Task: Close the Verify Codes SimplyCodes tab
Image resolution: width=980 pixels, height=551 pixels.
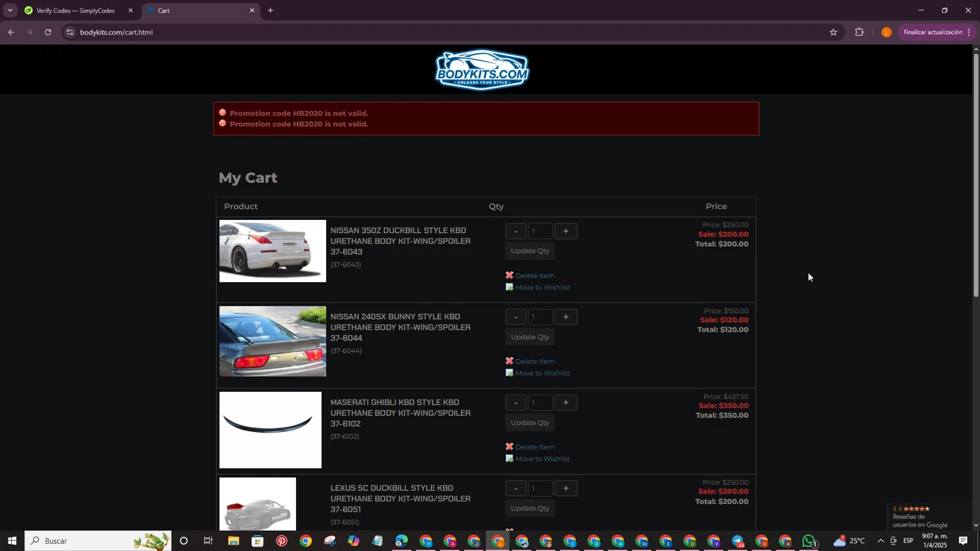Action: (130, 10)
